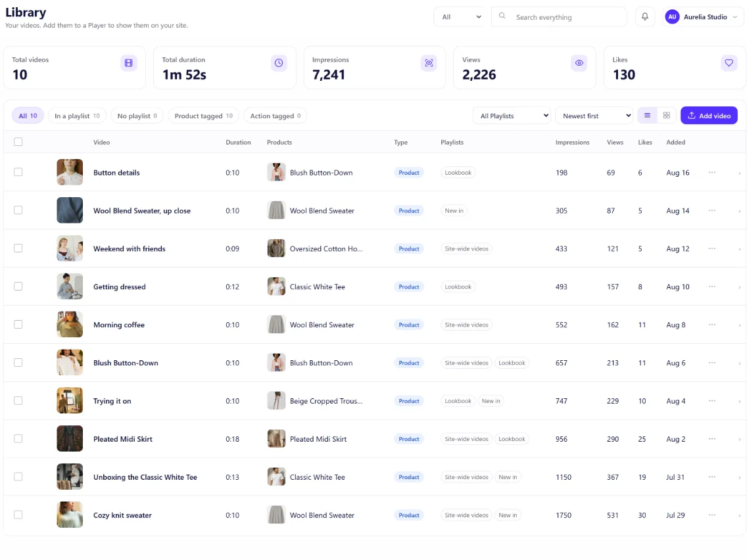The image size is (747, 560).
Task: Switch to grid view layout
Action: pyautogui.click(x=667, y=115)
